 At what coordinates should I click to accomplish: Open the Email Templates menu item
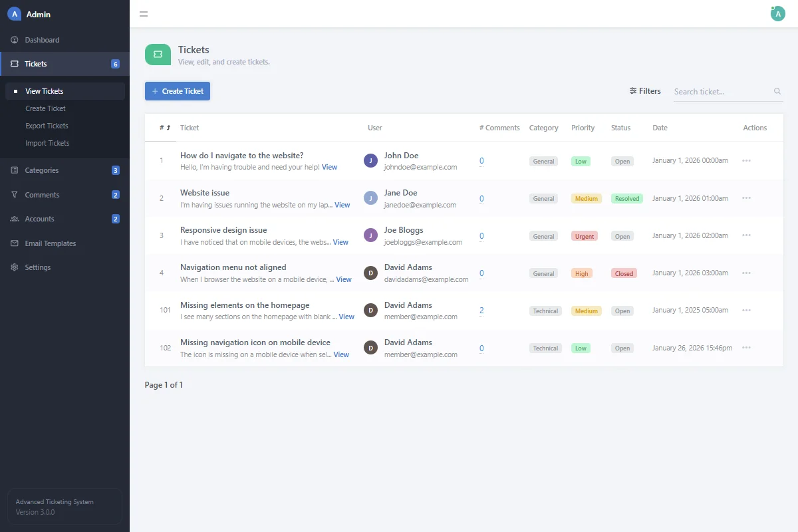pyautogui.click(x=65, y=243)
